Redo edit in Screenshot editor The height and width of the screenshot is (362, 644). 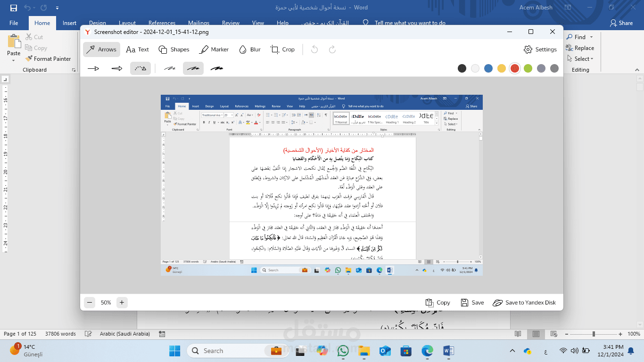332,49
